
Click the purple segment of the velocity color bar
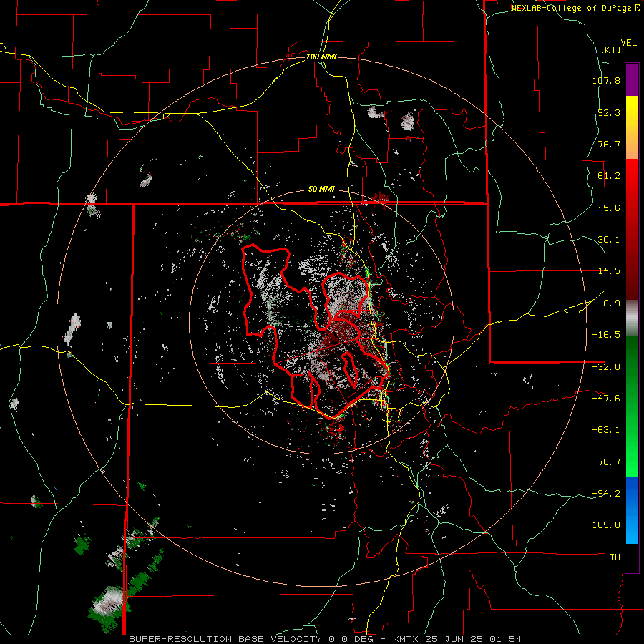point(632,80)
